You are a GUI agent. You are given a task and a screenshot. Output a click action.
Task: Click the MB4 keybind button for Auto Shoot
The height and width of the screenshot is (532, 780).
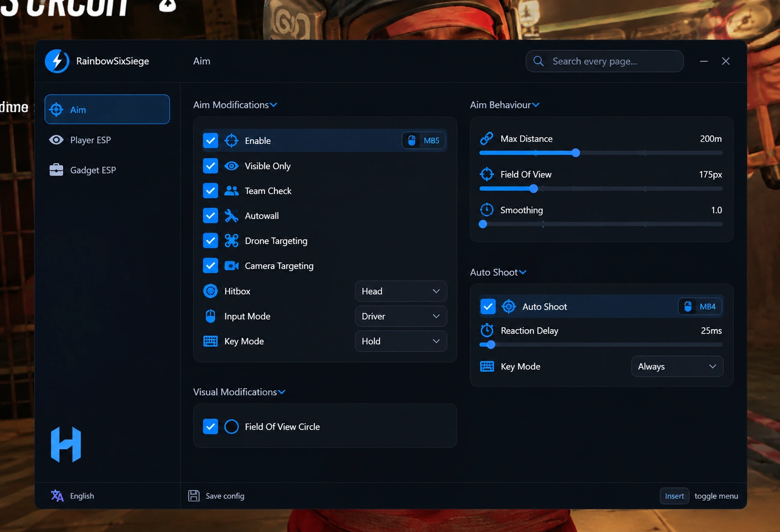[700, 307]
